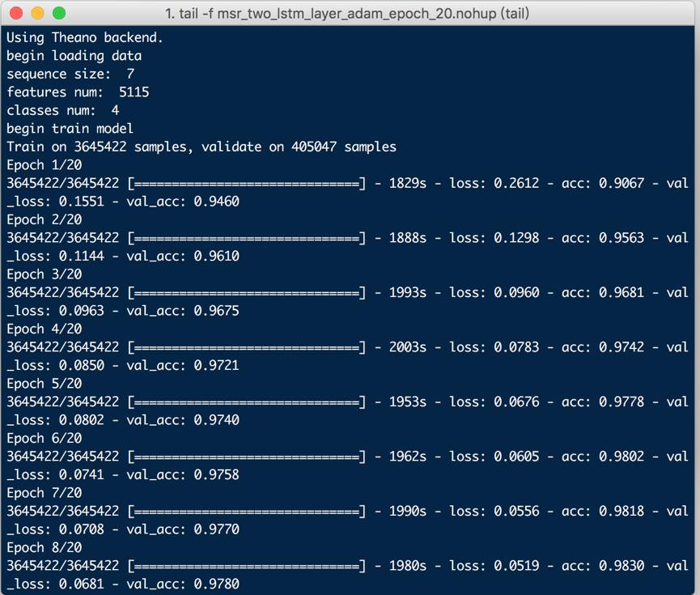
Task: Click the 1993s epoch time value
Action: pos(408,292)
